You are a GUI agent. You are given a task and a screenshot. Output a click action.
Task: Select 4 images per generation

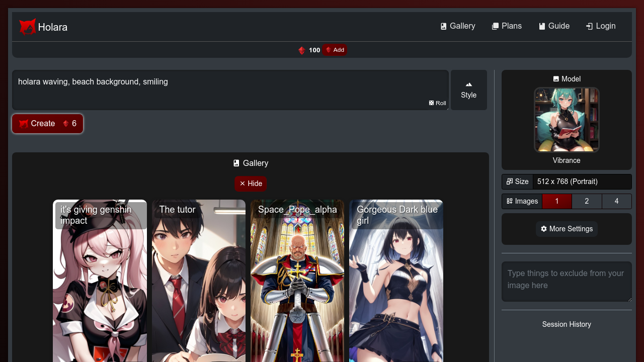pos(616,201)
